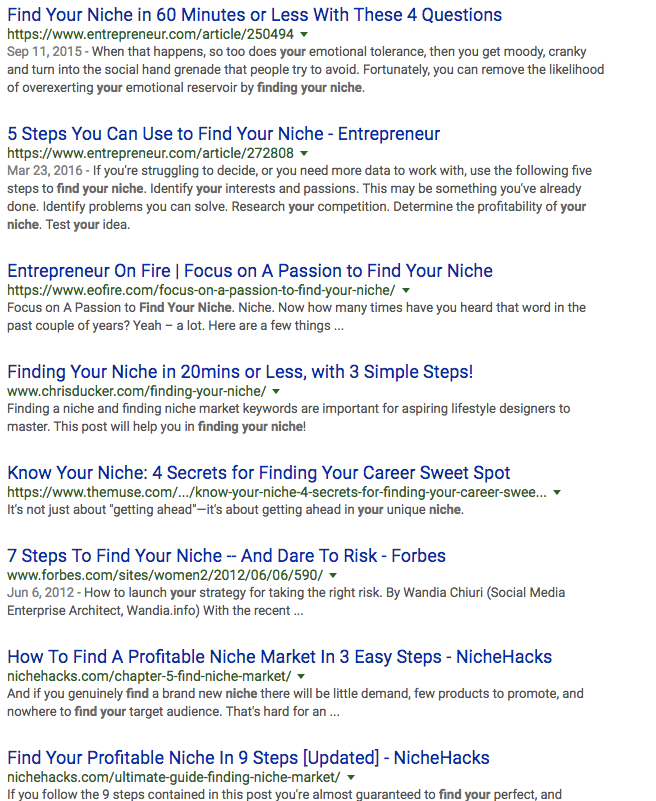Click the green chrisducker.com finding-your-niche URL
The height and width of the screenshot is (801, 656).
click(136, 391)
